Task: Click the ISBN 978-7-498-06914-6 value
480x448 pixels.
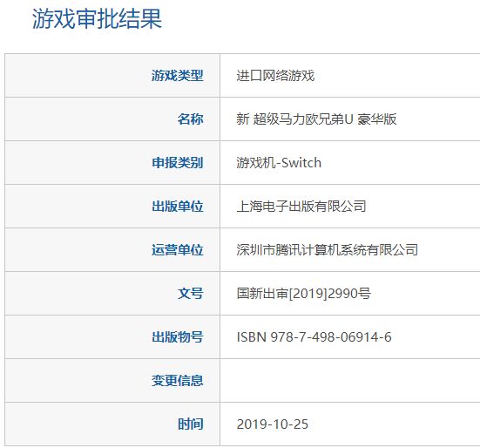Action: pyautogui.click(x=314, y=336)
